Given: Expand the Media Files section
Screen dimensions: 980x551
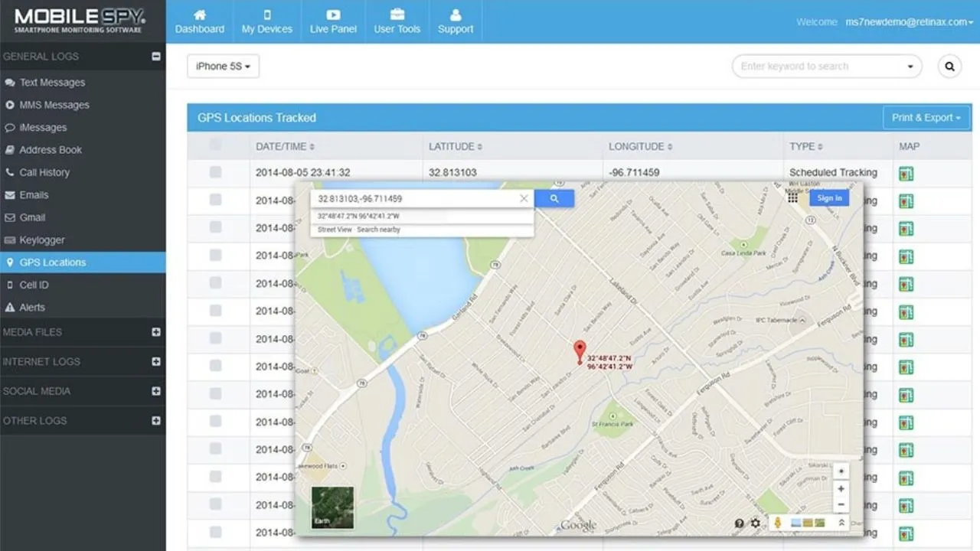Looking at the screenshot, I should (x=156, y=332).
